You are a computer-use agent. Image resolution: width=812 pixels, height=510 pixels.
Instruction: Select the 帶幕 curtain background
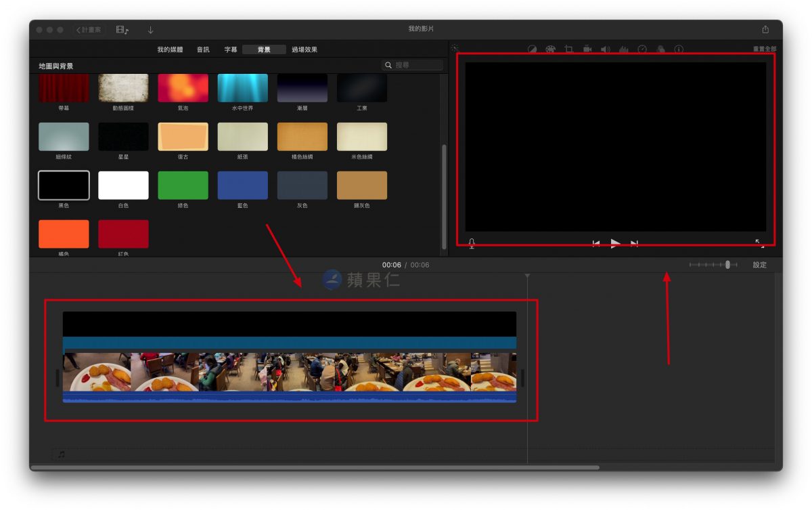pos(64,88)
